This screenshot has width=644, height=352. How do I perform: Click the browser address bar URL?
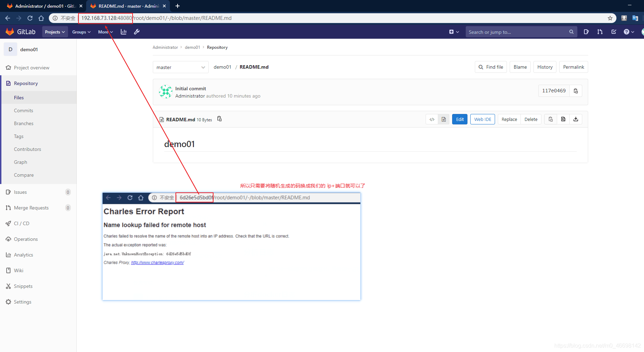pyautogui.click(x=156, y=18)
